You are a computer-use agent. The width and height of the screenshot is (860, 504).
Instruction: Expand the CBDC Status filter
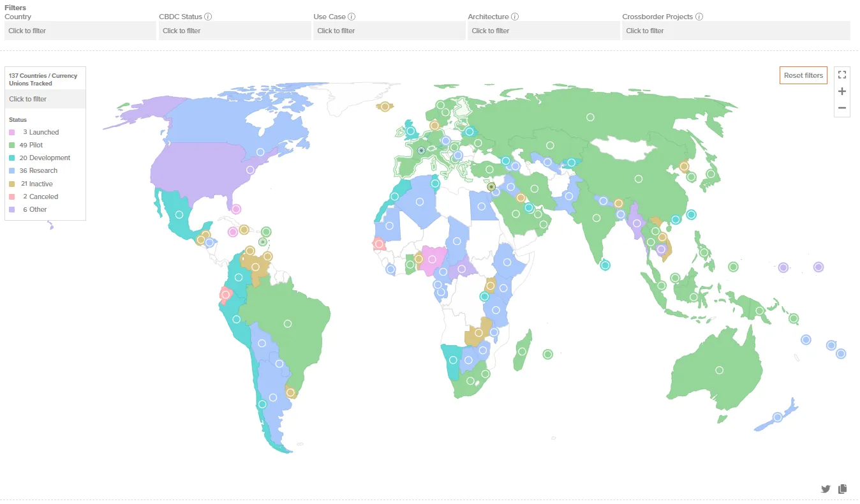point(234,31)
